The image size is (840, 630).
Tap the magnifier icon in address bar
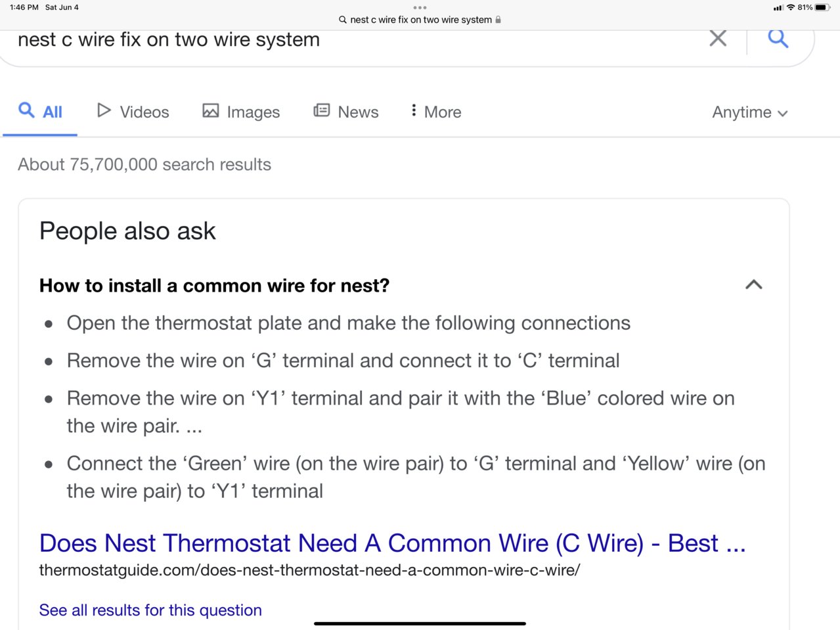[x=343, y=20]
